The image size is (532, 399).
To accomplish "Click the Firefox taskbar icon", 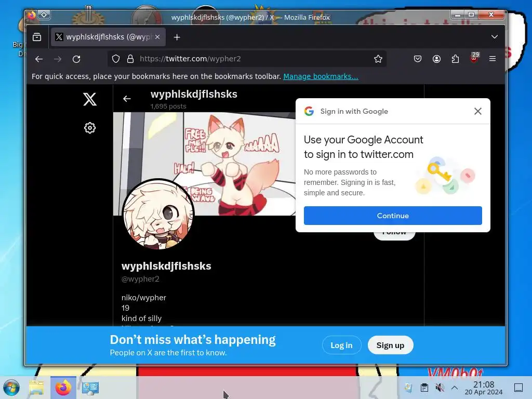I will pyautogui.click(x=63, y=388).
